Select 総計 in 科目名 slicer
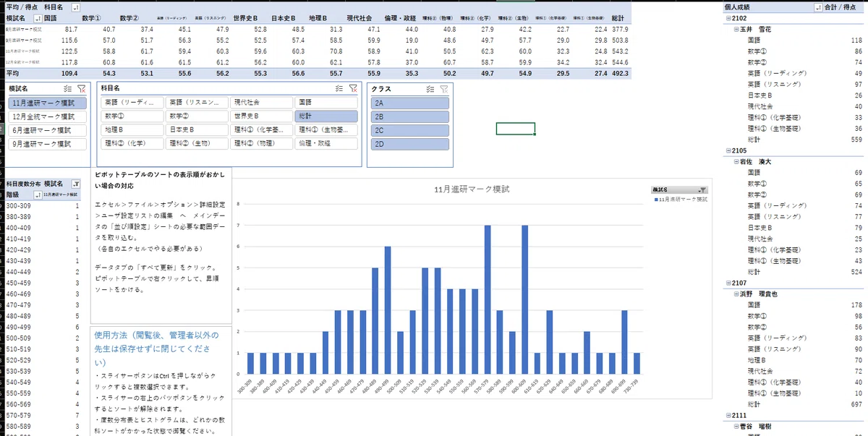 (x=327, y=116)
